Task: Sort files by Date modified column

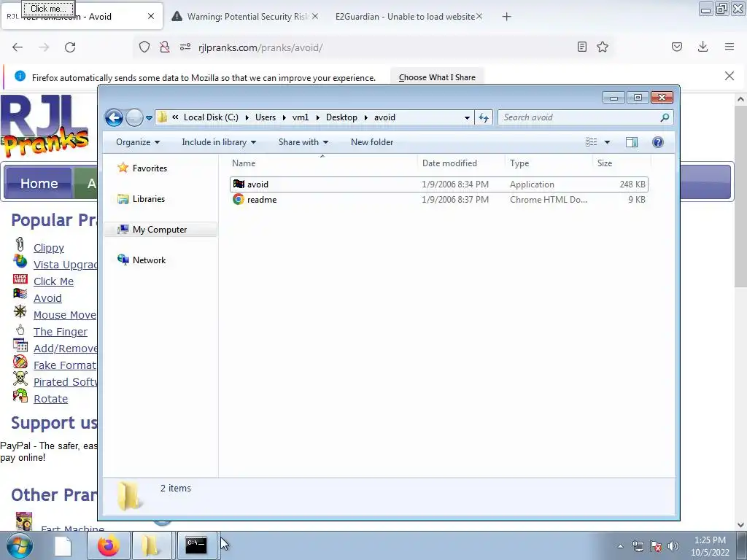Action: [x=461, y=163]
